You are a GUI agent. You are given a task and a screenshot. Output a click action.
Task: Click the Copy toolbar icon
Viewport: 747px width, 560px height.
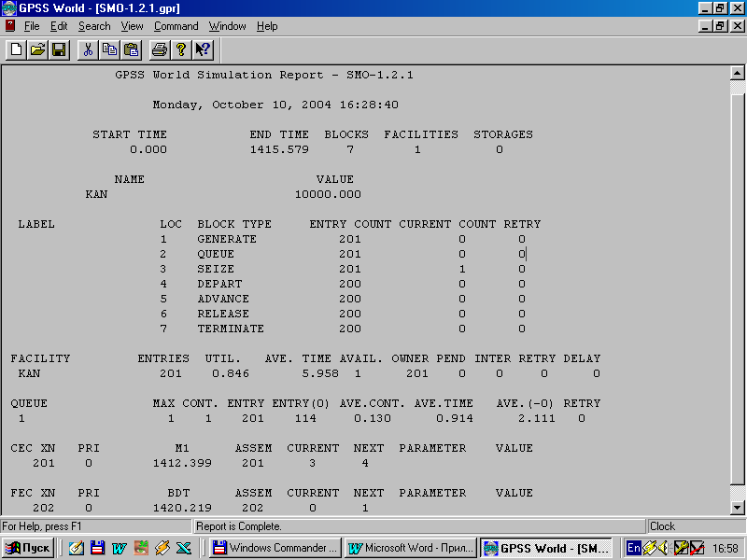click(x=109, y=49)
